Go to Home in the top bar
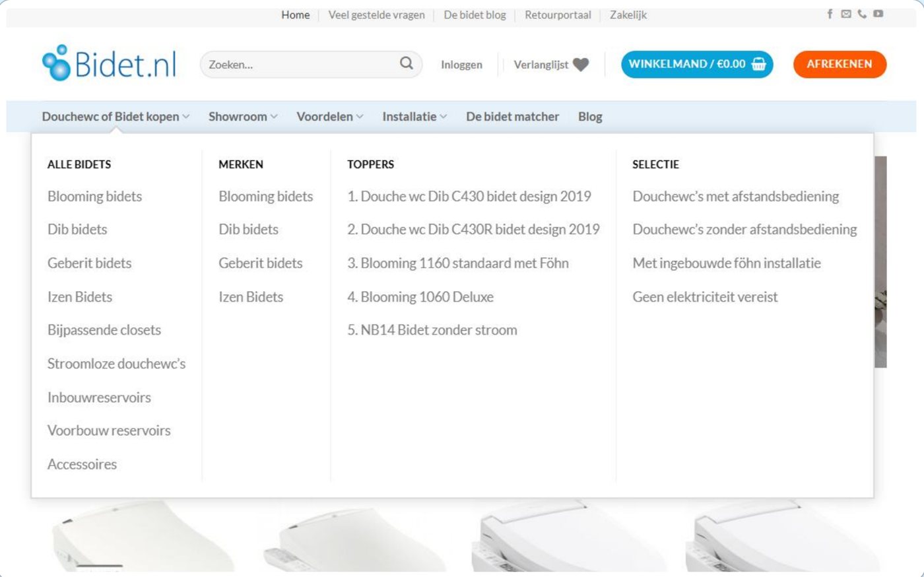Screen dimensions: 924x577 coord(296,15)
